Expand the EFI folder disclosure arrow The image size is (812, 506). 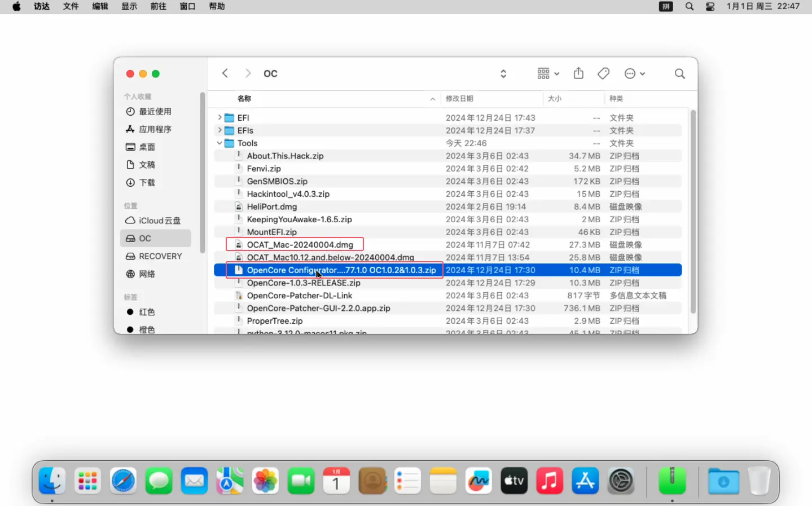[220, 117]
